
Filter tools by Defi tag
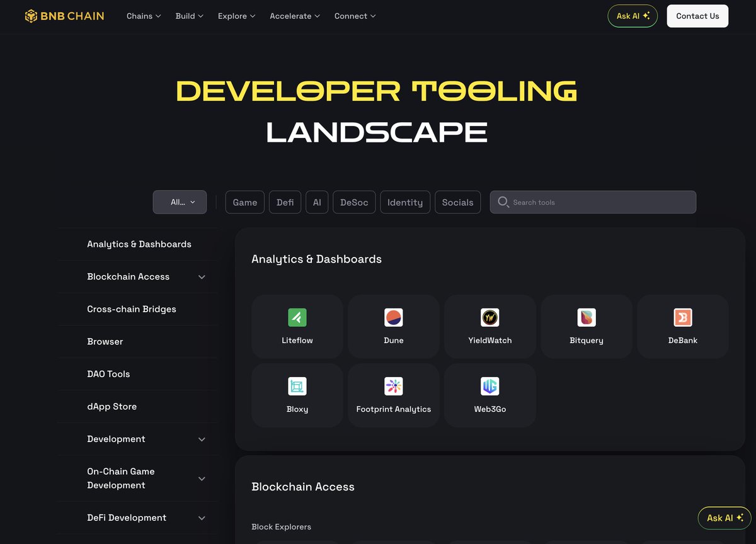pyautogui.click(x=285, y=202)
